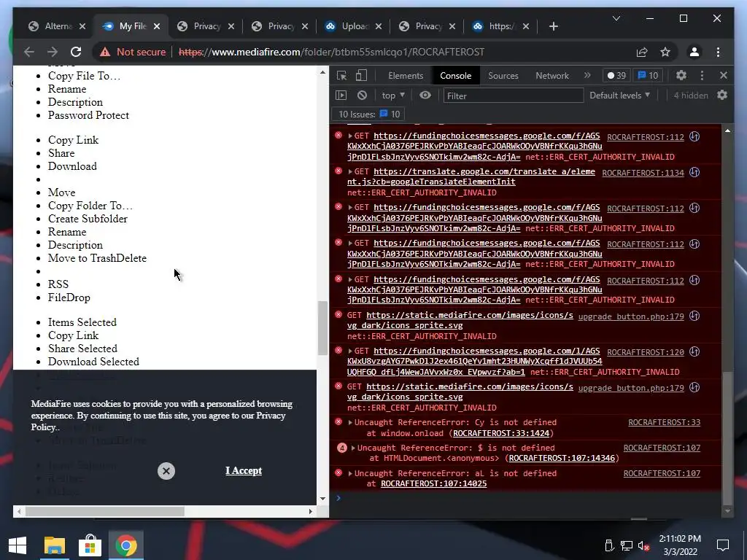This screenshot has width=747, height=560.
Task: Open the 10 Issues button
Action: (368, 114)
